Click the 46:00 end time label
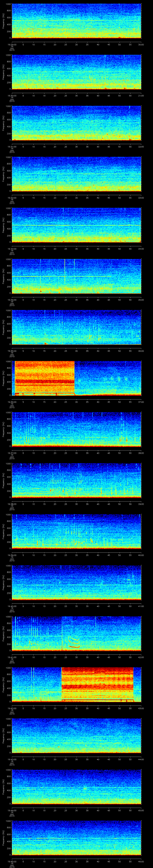153x868 pixels. click(x=141, y=862)
